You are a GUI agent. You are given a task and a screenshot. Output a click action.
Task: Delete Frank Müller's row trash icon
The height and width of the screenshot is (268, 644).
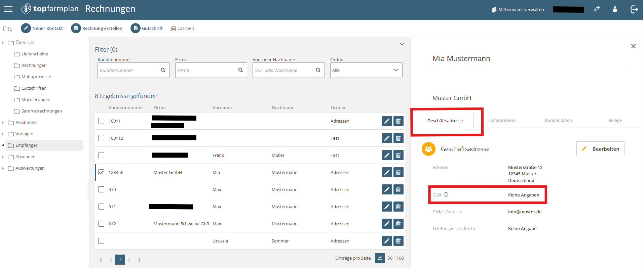point(399,155)
